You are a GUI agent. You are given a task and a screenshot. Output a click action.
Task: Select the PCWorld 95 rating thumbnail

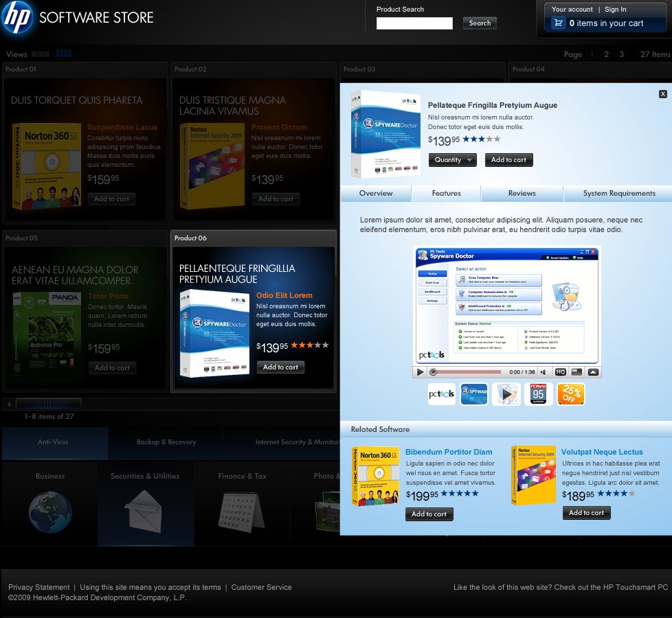(x=538, y=394)
